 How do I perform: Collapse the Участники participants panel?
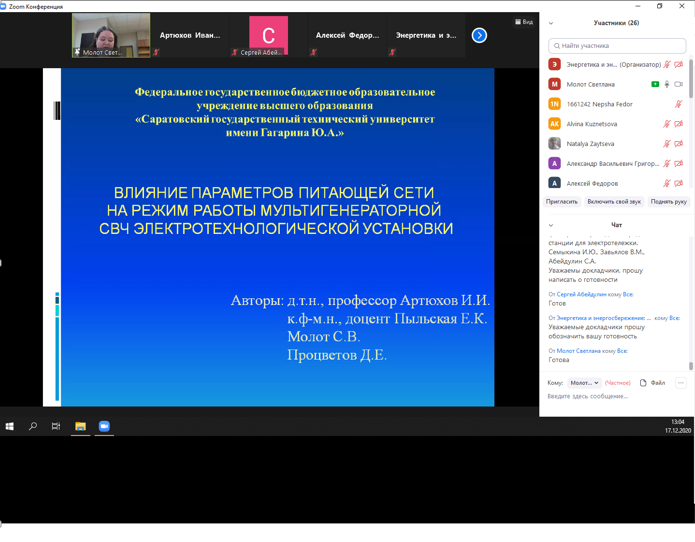click(x=551, y=23)
